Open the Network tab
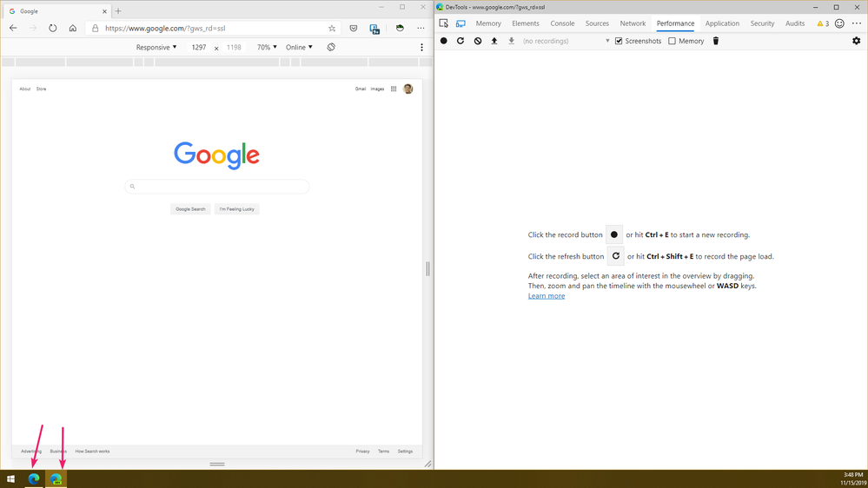The image size is (868, 488). coord(633,23)
